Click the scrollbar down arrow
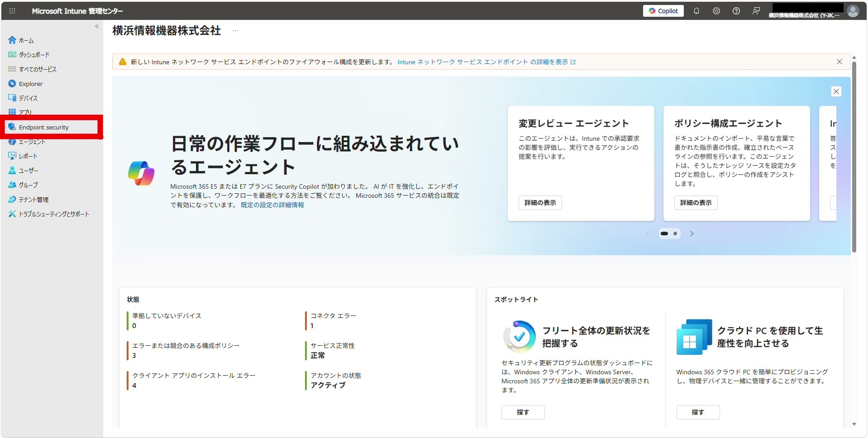Screen dimensions: 868x439 (854, 424)
